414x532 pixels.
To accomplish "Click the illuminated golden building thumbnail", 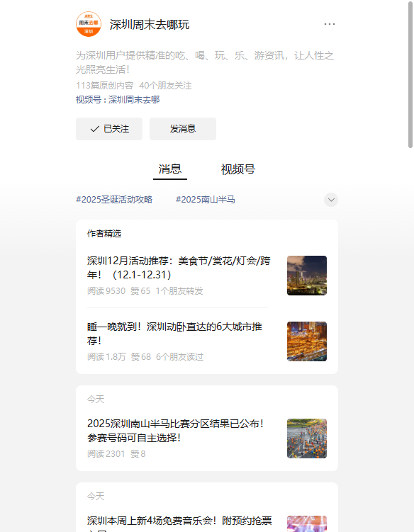I will point(307,341).
